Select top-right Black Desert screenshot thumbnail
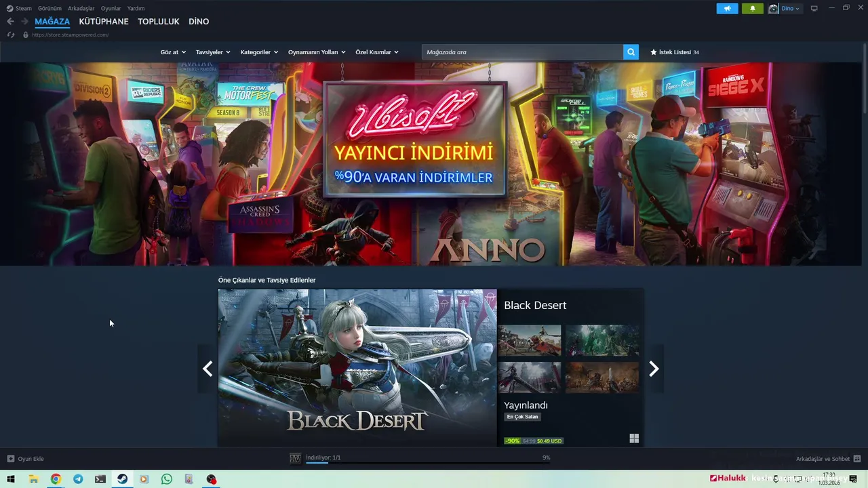Screen dimensions: 868x488 (x=602, y=340)
